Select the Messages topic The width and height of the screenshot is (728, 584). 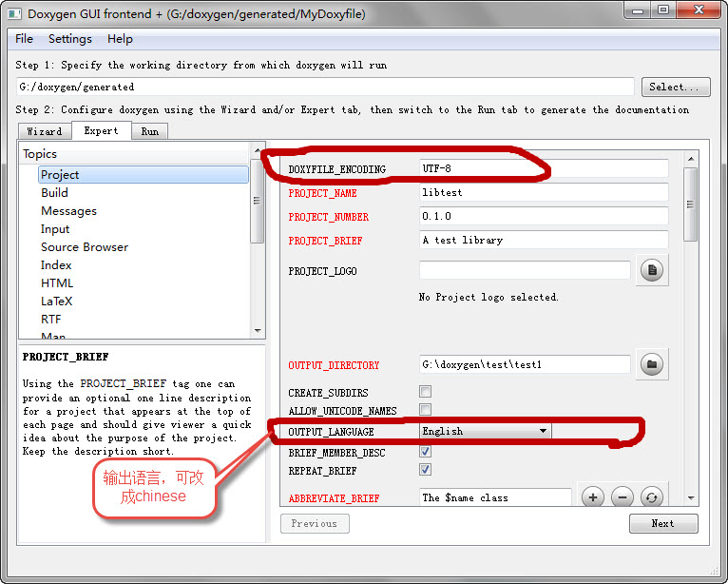(68, 211)
